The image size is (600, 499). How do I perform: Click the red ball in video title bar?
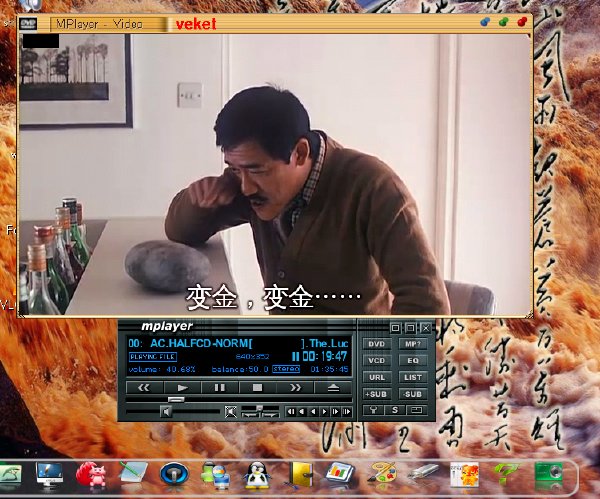pyautogui.click(x=522, y=22)
